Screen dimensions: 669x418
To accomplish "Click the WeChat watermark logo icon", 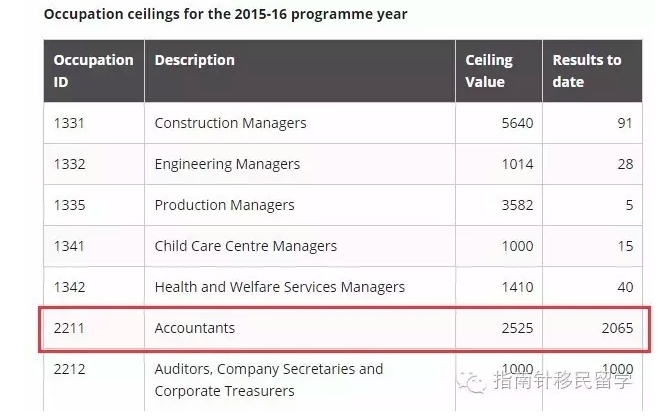I will [x=472, y=383].
